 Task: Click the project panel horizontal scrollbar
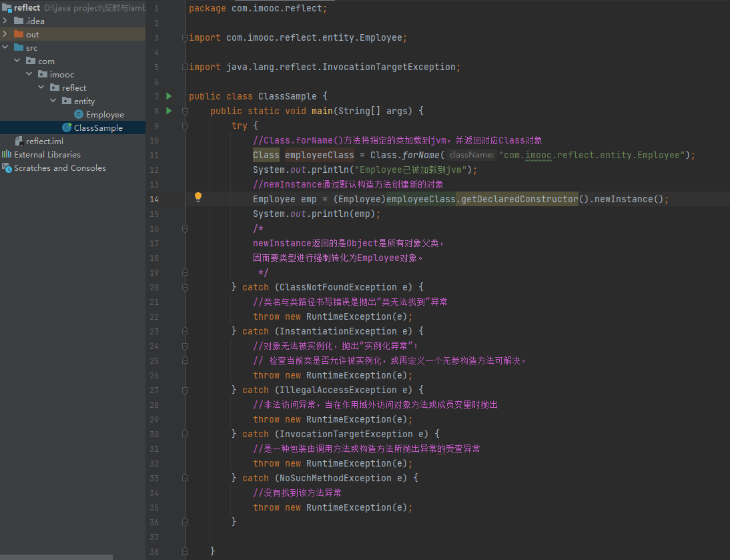[x=57, y=557]
